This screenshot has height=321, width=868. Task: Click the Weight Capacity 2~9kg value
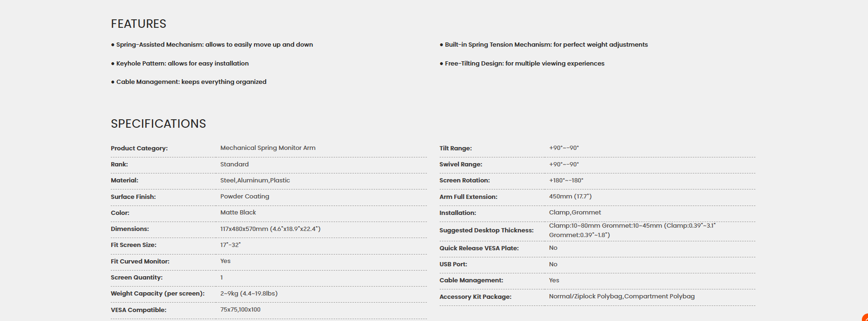249,294
